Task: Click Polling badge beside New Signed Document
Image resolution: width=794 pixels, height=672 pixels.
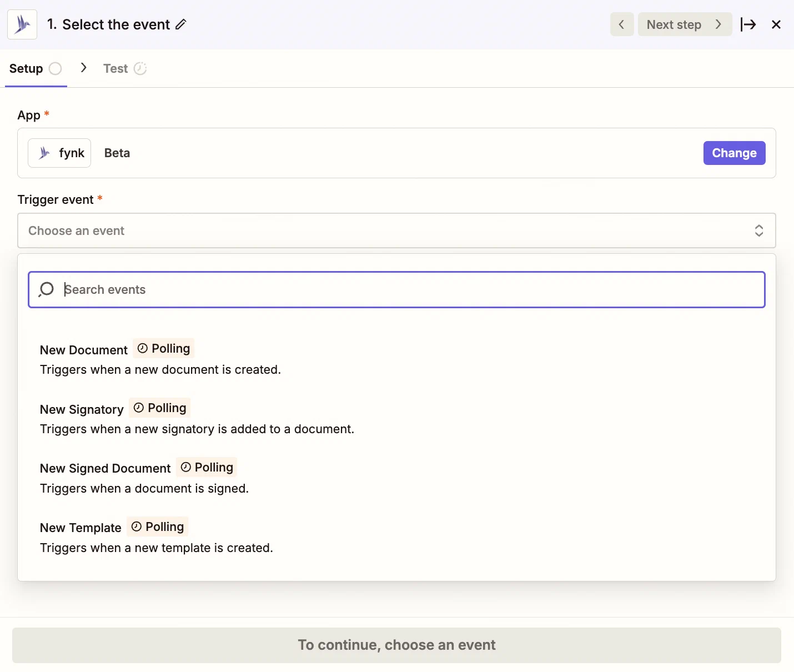Action: (x=207, y=467)
